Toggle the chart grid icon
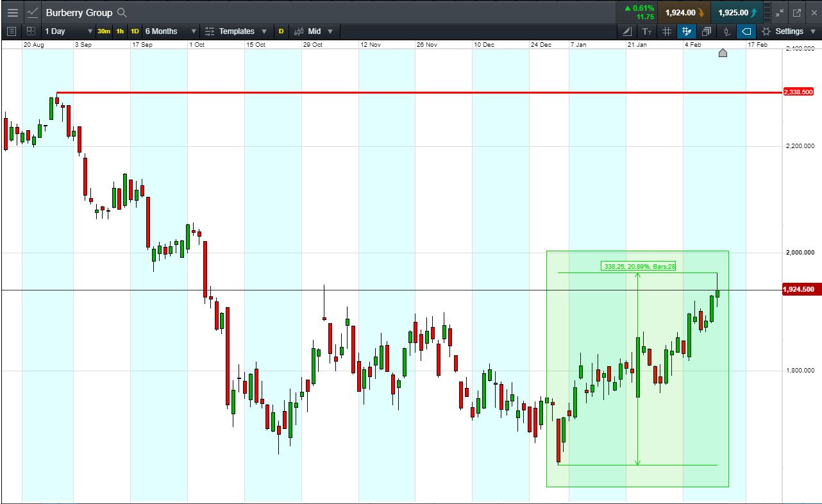Viewport: 822px width, 504px height. click(667, 31)
